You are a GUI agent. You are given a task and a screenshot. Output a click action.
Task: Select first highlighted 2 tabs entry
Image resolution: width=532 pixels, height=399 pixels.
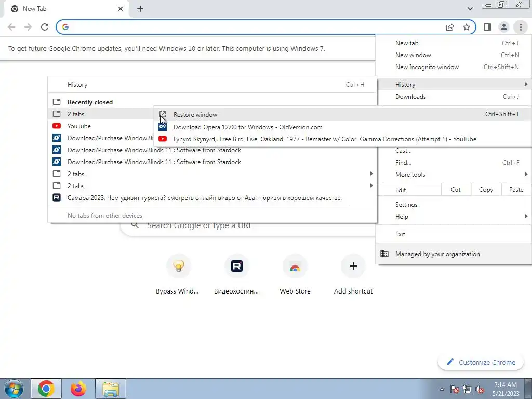point(101,114)
